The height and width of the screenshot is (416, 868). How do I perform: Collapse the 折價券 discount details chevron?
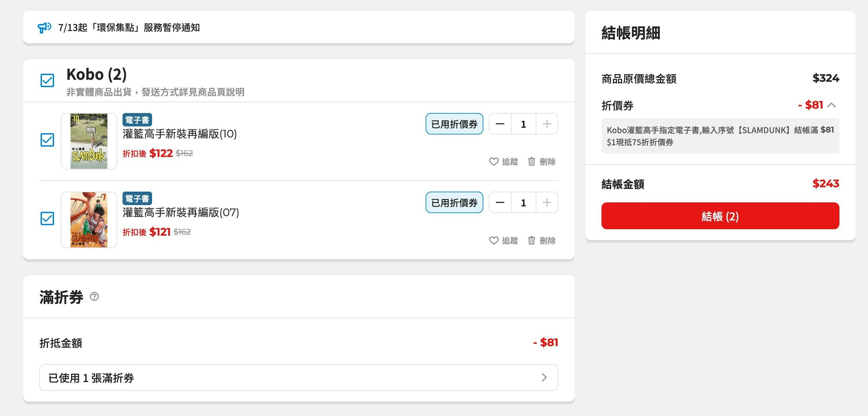831,105
